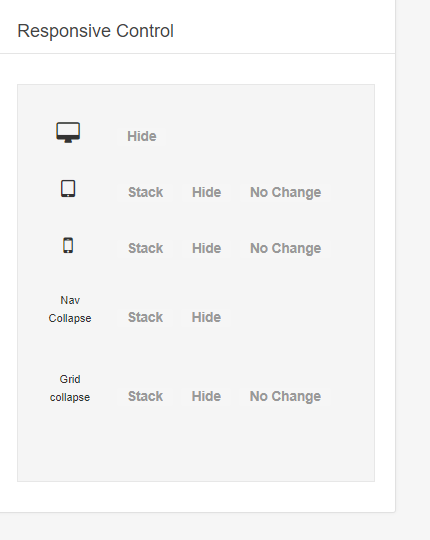Choose Hide in the phone row

(x=207, y=248)
